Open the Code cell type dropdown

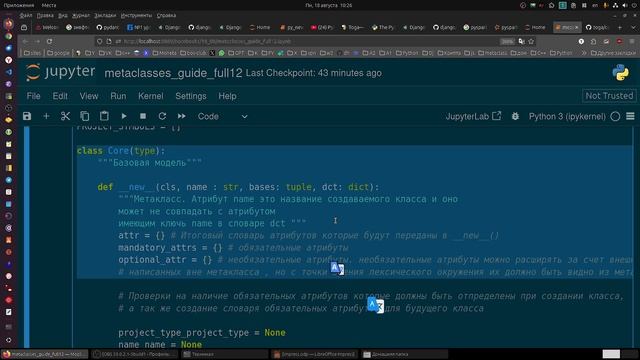click(222, 116)
